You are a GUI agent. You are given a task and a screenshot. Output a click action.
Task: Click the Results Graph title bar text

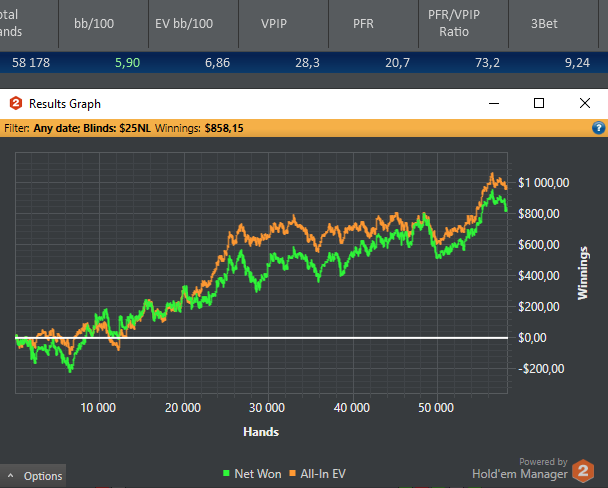pyautogui.click(x=65, y=103)
